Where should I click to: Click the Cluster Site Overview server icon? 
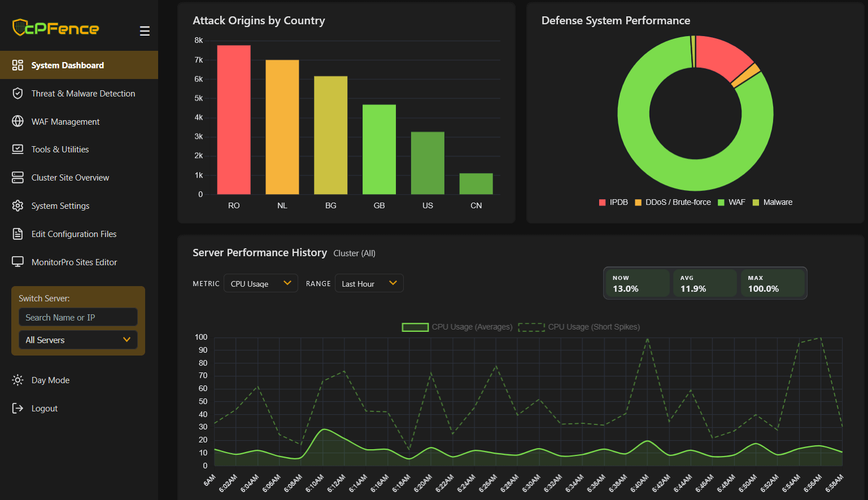click(x=18, y=177)
